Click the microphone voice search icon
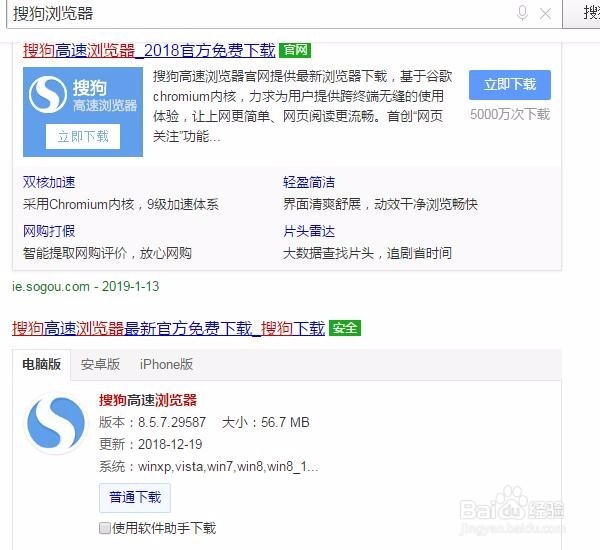The height and width of the screenshot is (550, 600). [x=522, y=13]
